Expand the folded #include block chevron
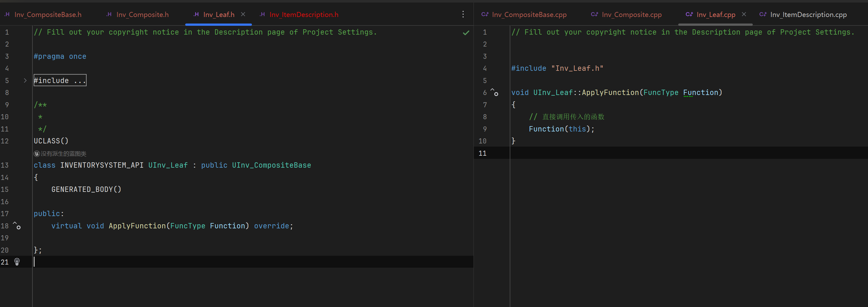This screenshot has width=868, height=307. (25, 81)
